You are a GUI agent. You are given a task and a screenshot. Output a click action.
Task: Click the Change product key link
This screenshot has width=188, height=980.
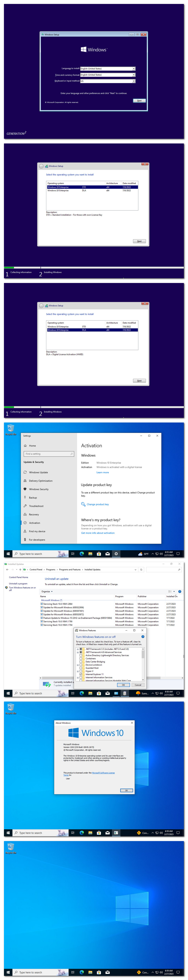[97, 504]
